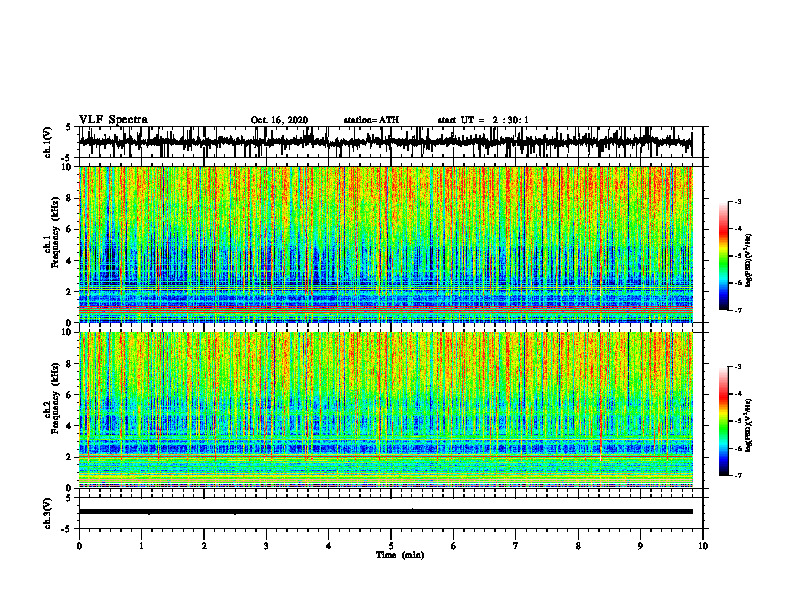Click time axis tick label '0'

[79, 546]
